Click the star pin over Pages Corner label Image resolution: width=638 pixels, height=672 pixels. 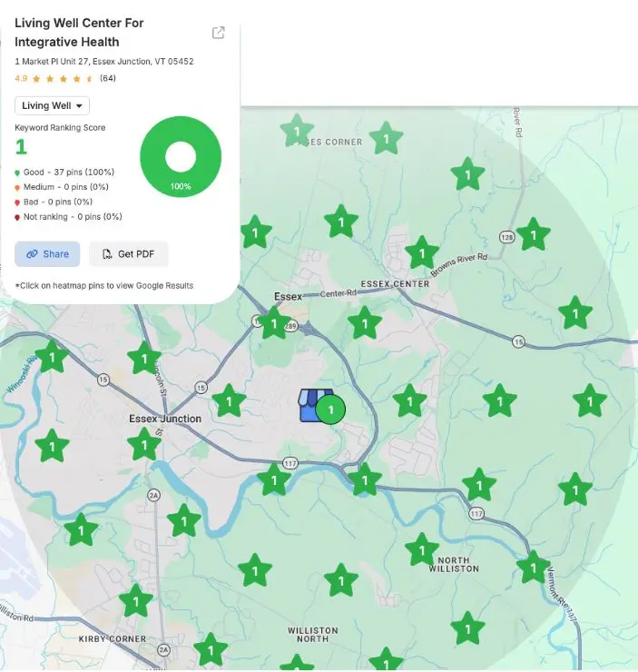coord(297,131)
